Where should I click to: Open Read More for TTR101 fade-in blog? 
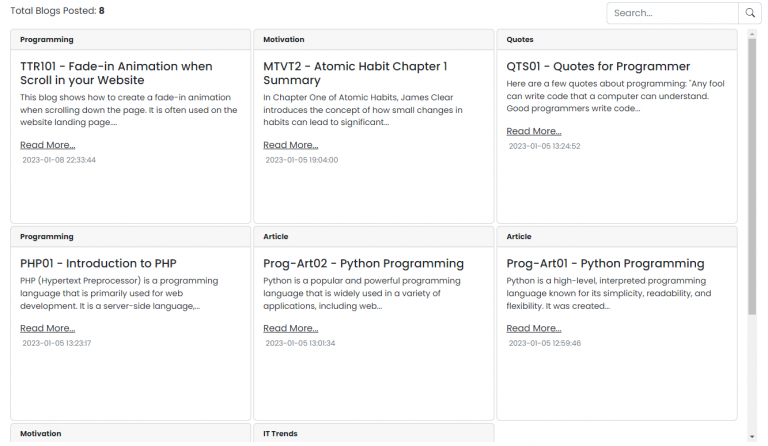coord(47,145)
